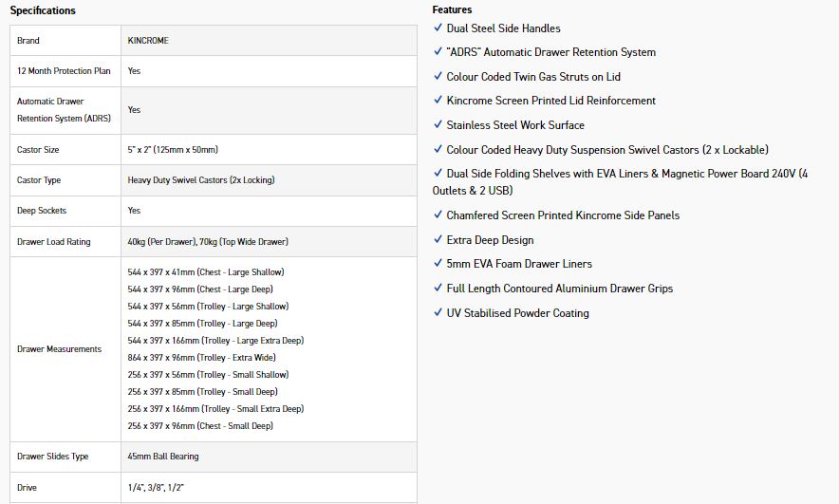Image resolution: width=839 pixels, height=504 pixels.
Task: Click the Trolley - Extra Wide measurement line
Action: tap(201, 358)
